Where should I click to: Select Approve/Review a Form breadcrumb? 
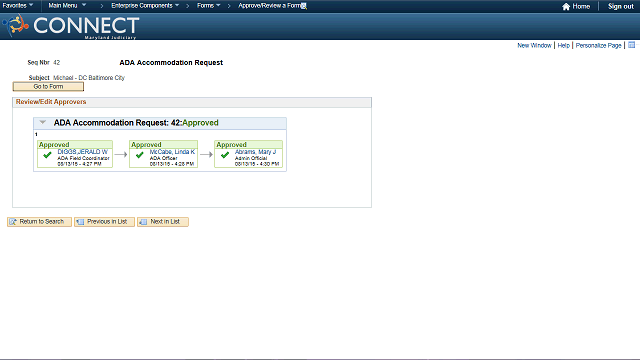coord(269,6)
